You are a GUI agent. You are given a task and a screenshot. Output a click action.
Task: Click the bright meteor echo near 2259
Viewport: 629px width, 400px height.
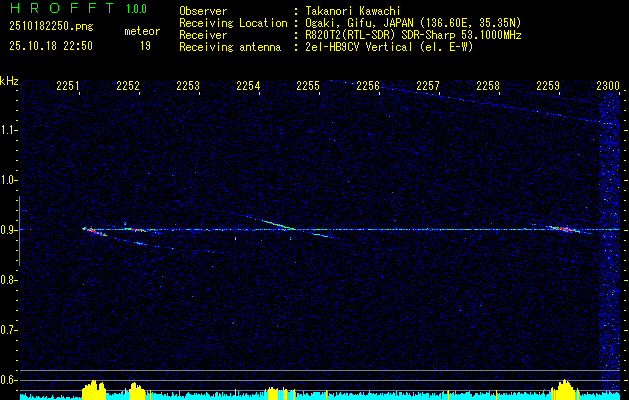(562, 228)
